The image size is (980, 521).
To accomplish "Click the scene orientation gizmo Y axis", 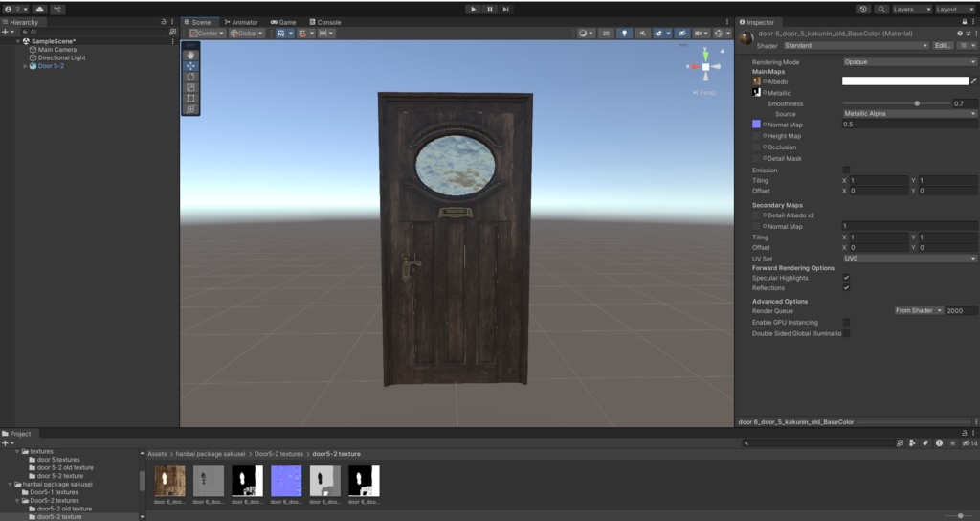I will coord(705,54).
